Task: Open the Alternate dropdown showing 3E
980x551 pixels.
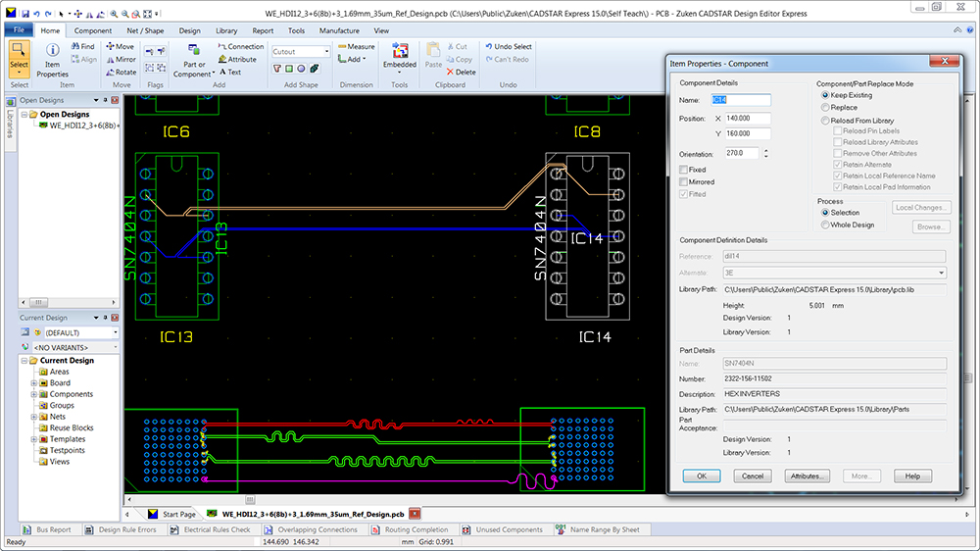Action: tap(941, 273)
